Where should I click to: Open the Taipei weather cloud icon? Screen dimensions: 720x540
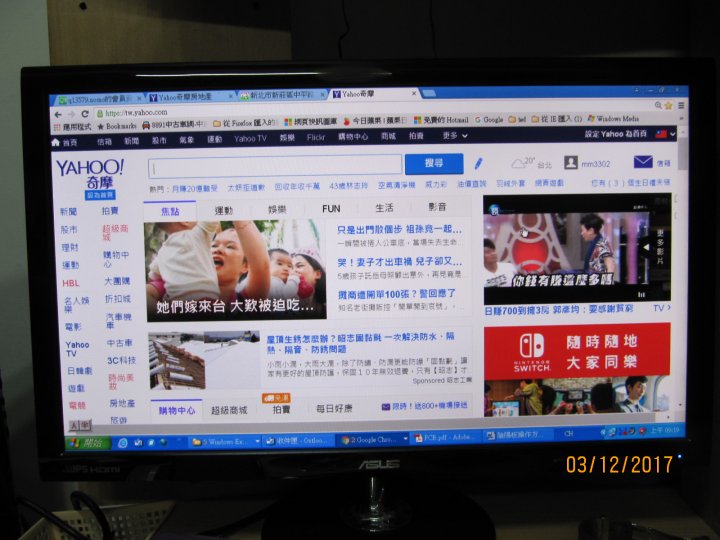pos(518,163)
